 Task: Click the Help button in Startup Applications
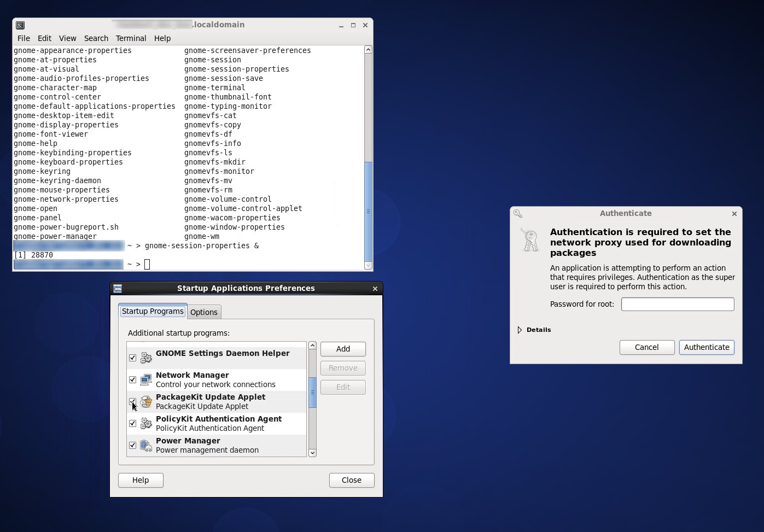click(x=141, y=480)
